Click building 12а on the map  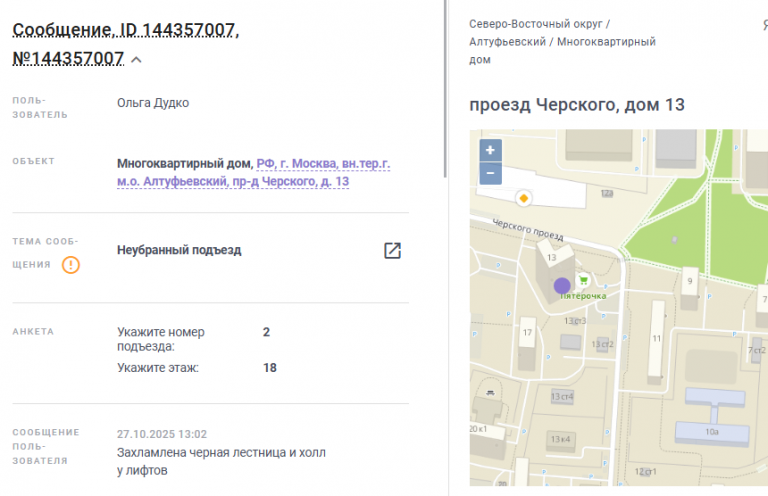[x=607, y=193]
